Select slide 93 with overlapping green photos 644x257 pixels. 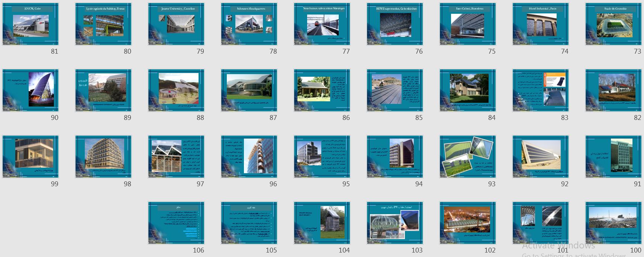[x=468, y=157]
